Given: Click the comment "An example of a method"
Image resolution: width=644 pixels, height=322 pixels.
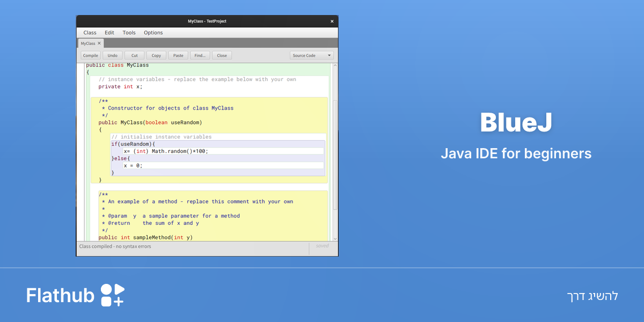Looking at the screenshot, I should point(201,202).
